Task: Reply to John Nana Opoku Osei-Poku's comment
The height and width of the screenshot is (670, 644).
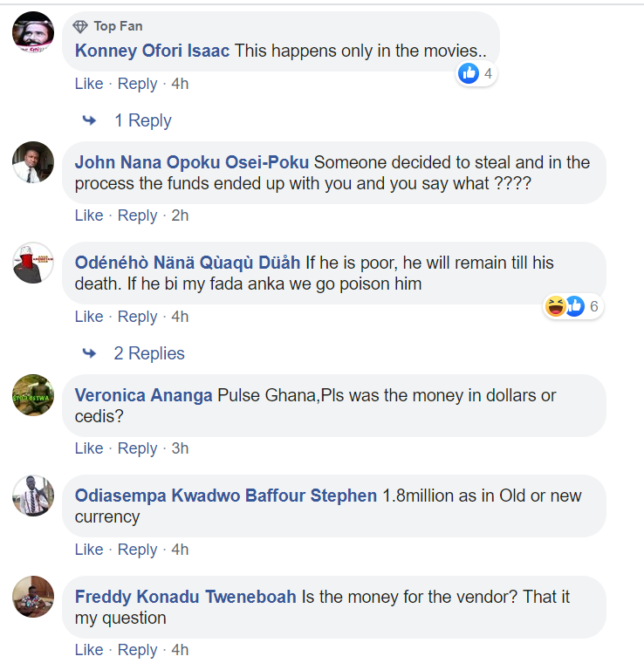Action: [x=137, y=215]
